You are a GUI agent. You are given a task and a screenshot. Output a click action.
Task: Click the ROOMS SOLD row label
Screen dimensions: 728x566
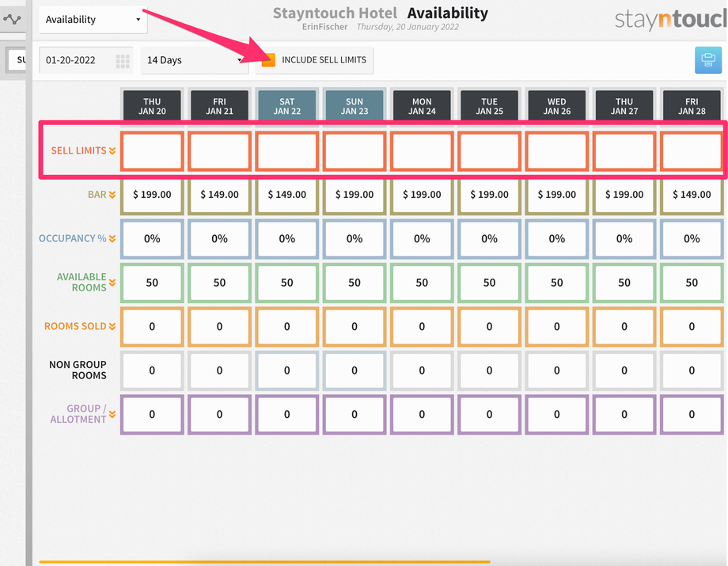click(x=75, y=326)
